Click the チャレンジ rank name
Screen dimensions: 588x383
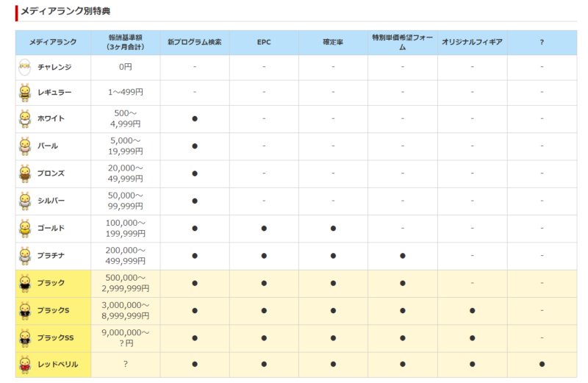[x=54, y=67]
